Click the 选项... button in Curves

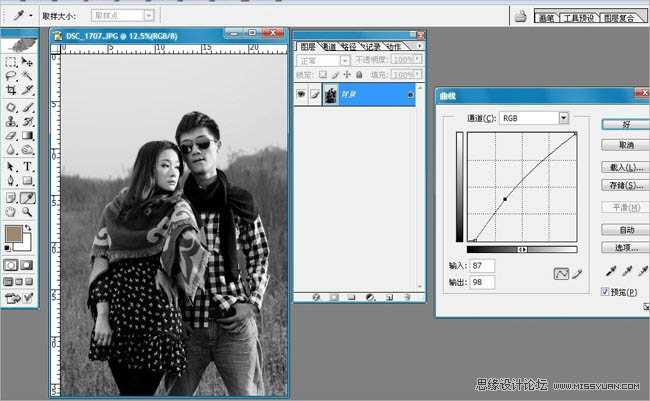[626, 248]
